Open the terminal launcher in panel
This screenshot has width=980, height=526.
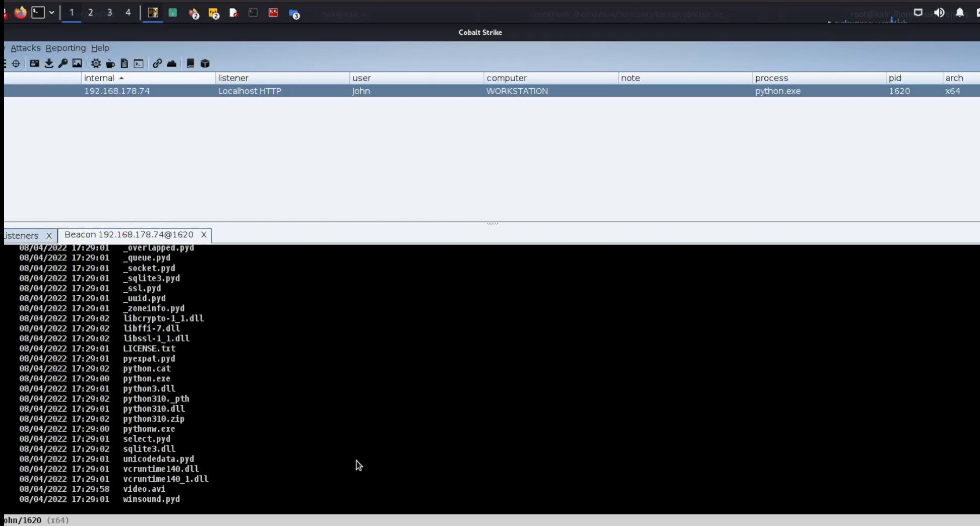[38, 13]
